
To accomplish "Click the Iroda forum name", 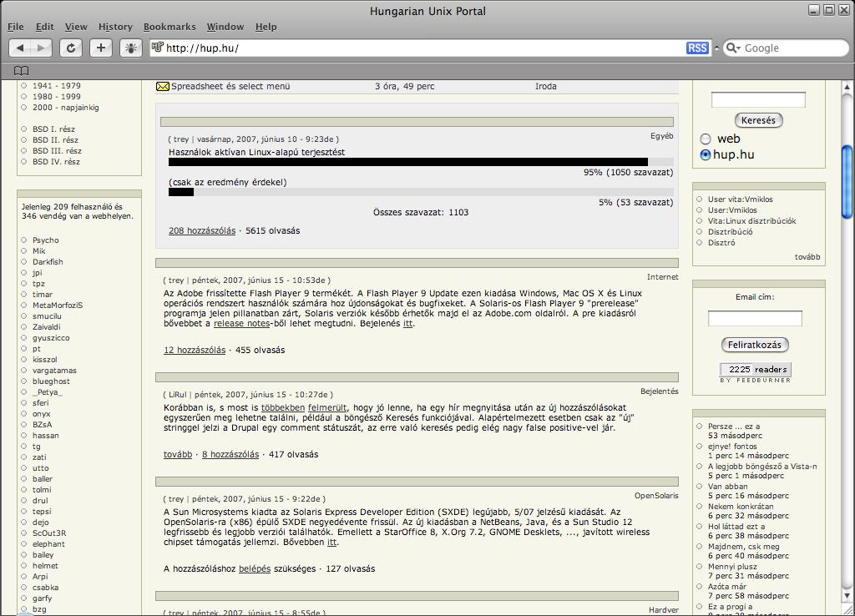I will (x=546, y=86).
